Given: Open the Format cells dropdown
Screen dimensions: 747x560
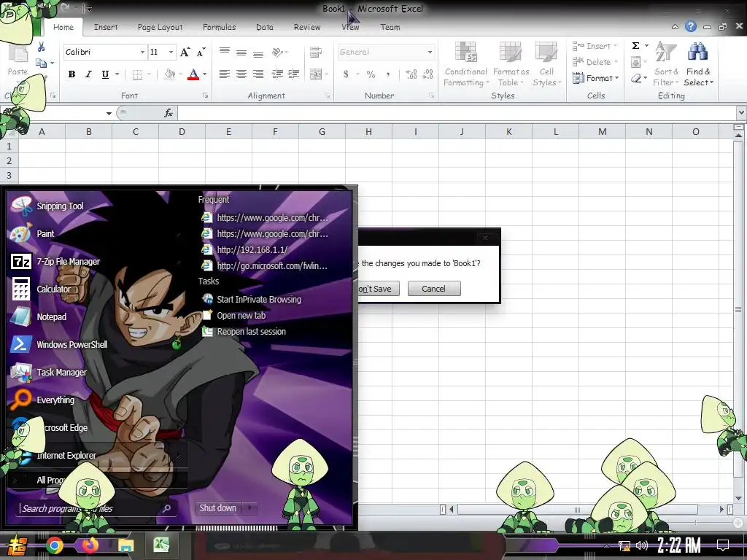Looking at the screenshot, I should [x=595, y=78].
